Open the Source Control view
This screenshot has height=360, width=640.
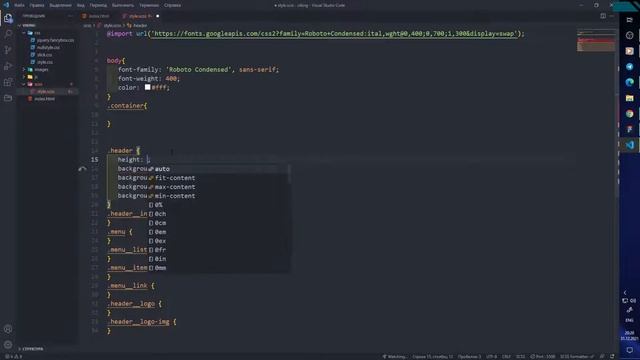pyautogui.click(x=8, y=50)
